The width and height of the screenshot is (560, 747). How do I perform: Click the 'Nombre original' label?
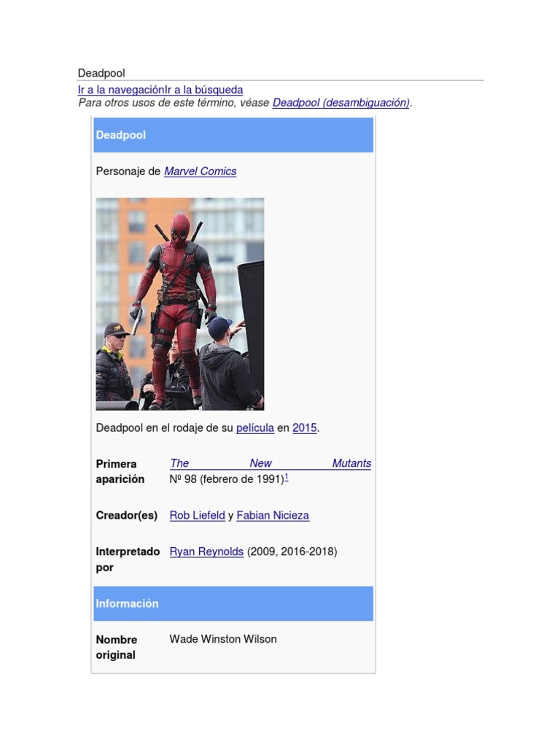tap(116, 647)
